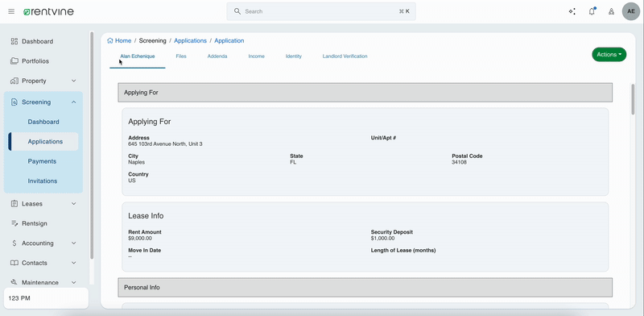
Task: Click the rent amount $9,000.00
Action: pyautogui.click(x=140, y=239)
